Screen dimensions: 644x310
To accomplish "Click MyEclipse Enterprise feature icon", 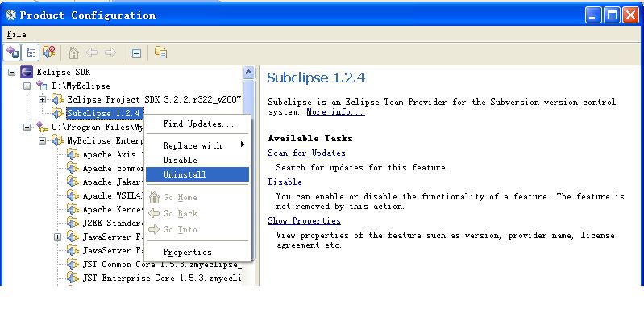I will (57, 140).
